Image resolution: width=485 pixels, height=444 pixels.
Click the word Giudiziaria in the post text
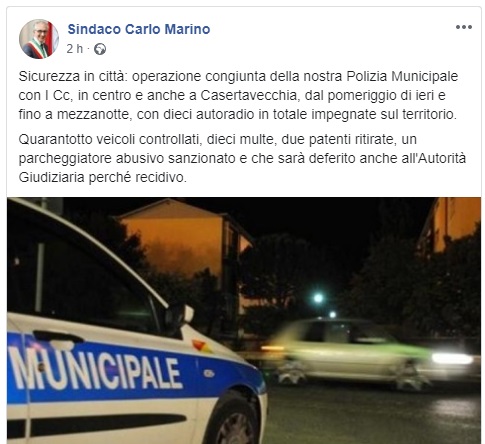[51, 177]
